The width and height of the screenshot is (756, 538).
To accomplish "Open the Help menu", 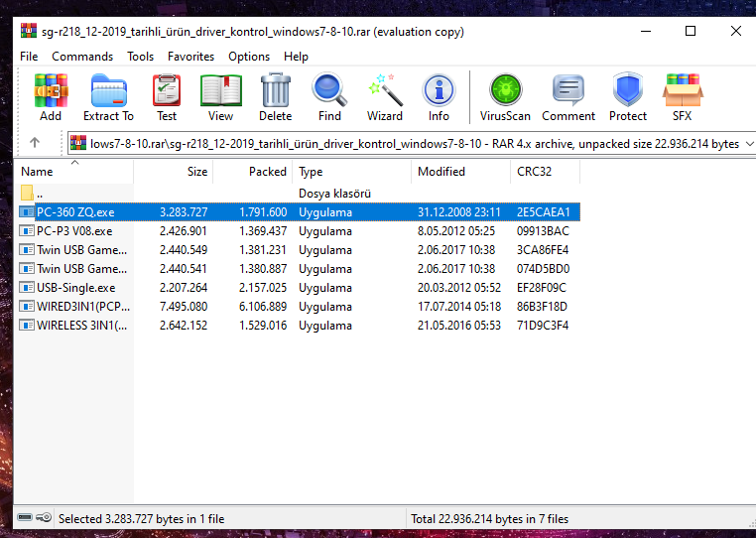I will [296, 57].
